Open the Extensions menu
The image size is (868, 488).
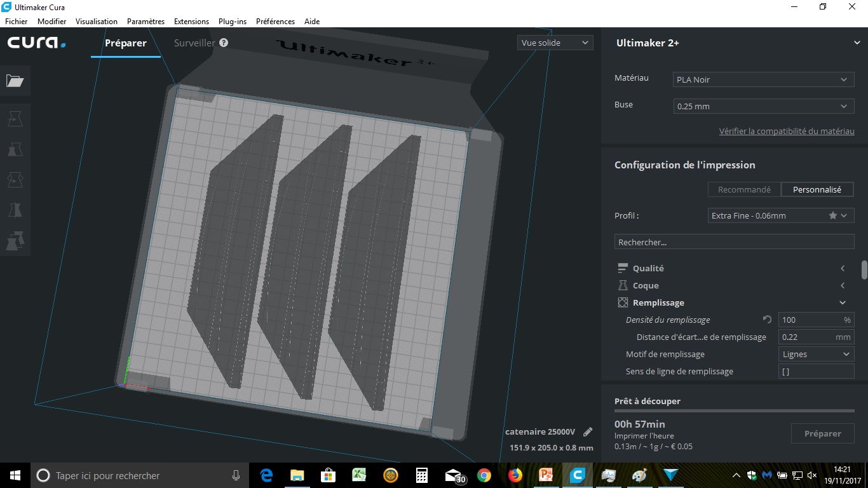coord(191,21)
